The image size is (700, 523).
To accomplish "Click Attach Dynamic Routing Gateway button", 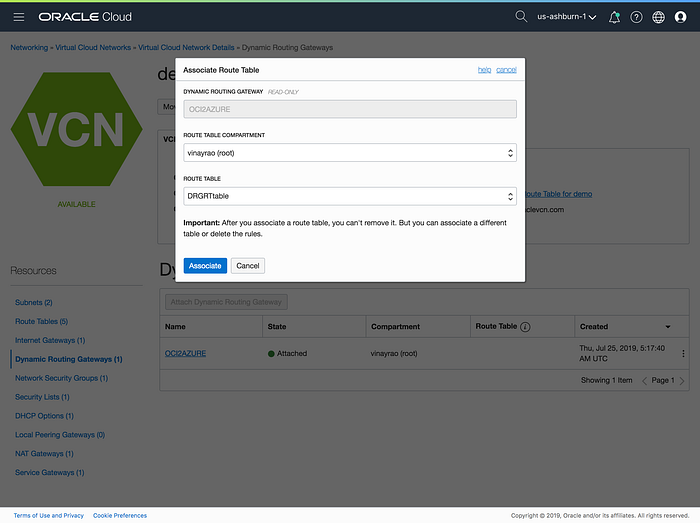I will pyautogui.click(x=226, y=302).
